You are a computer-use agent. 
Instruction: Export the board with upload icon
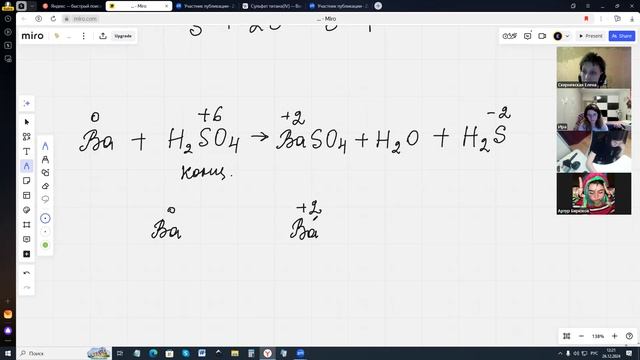click(x=103, y=36)
